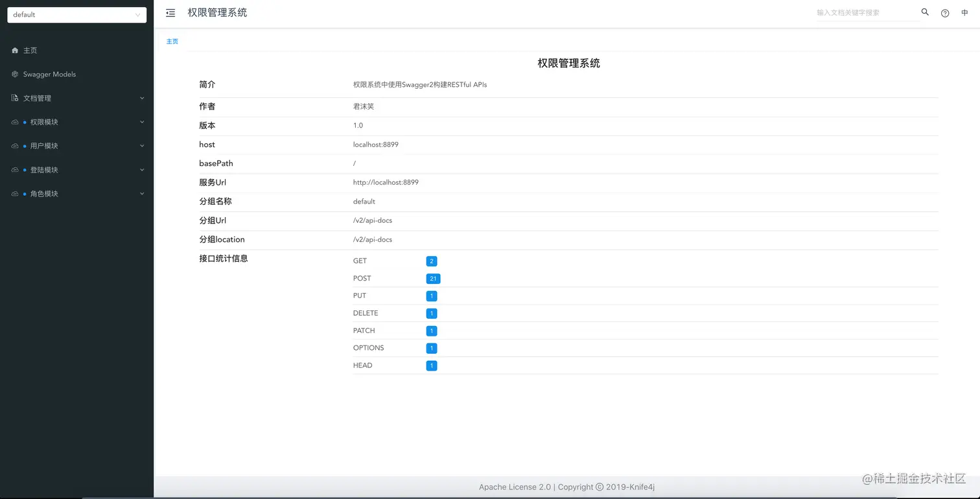The image size is (980, 499).
Task: Click the OPTIONS method label
Action: click(x=369, y=349)
